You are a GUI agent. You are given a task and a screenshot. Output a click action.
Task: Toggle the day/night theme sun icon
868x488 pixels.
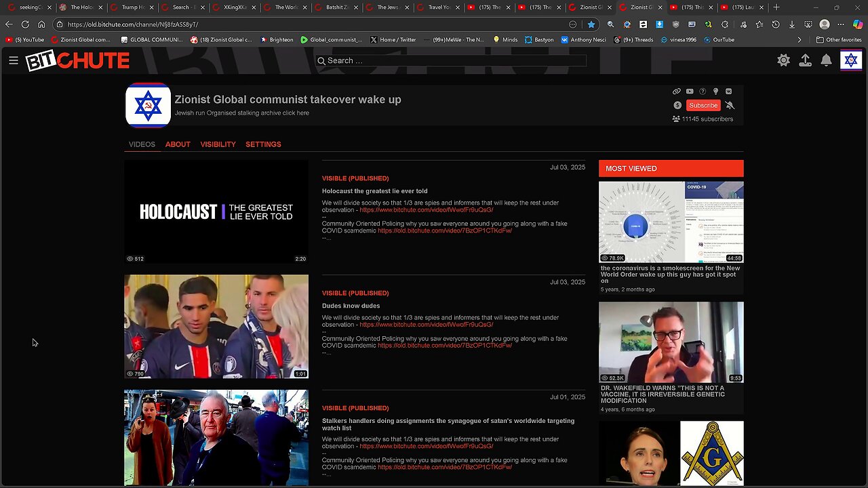click(784, 60)
